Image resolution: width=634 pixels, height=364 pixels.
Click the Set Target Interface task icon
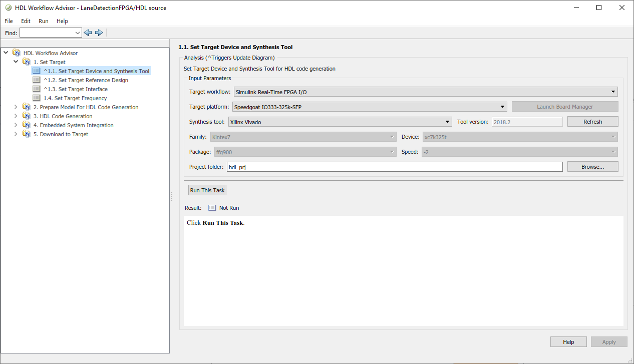(37, 89)
